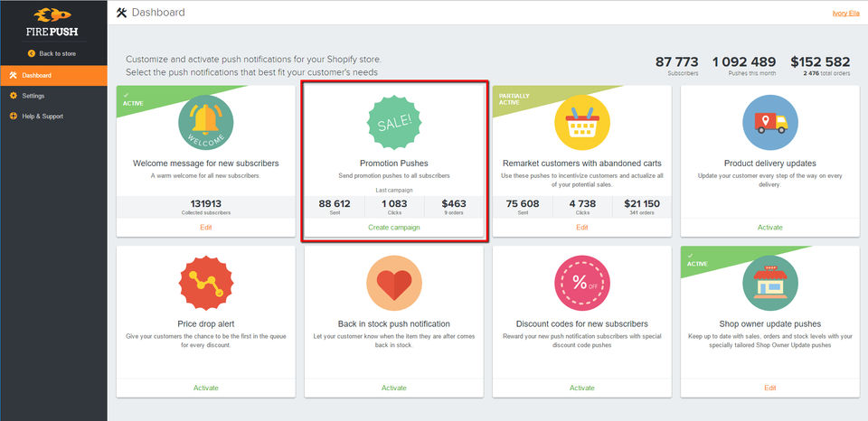Click the abandoned cart basket icon

pos(581,123)
